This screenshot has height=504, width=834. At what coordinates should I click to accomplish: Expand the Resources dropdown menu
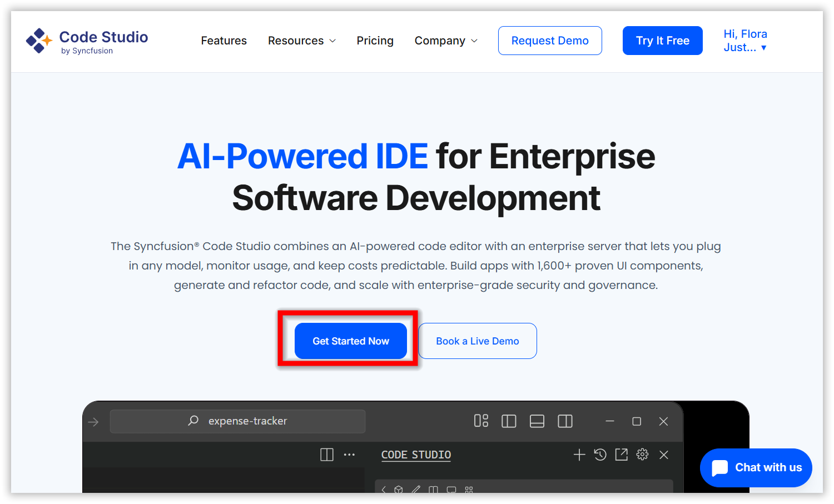click(301, 41)
